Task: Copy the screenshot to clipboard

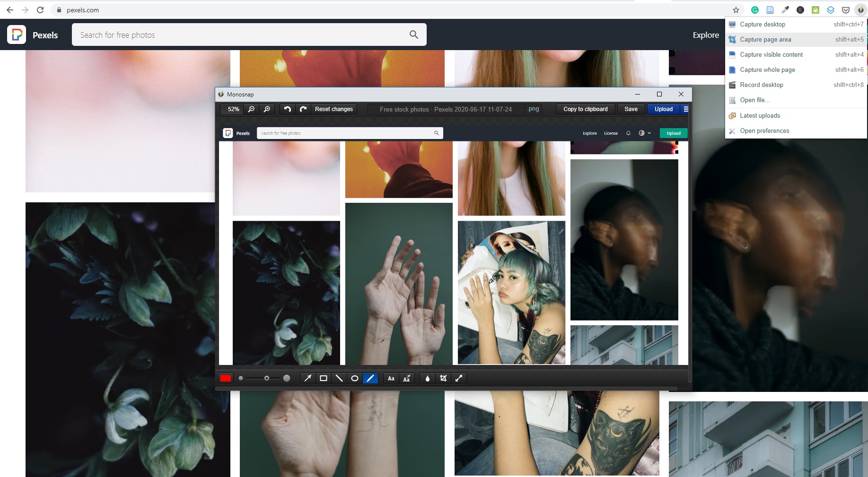Action: click(x=585, y=109)
